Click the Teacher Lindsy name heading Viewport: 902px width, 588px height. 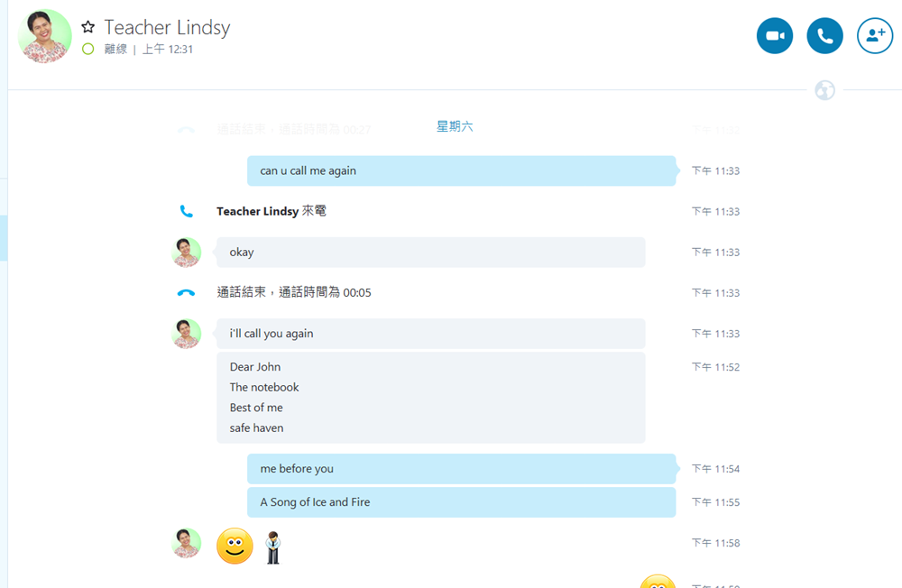click(x=167, y=27)
